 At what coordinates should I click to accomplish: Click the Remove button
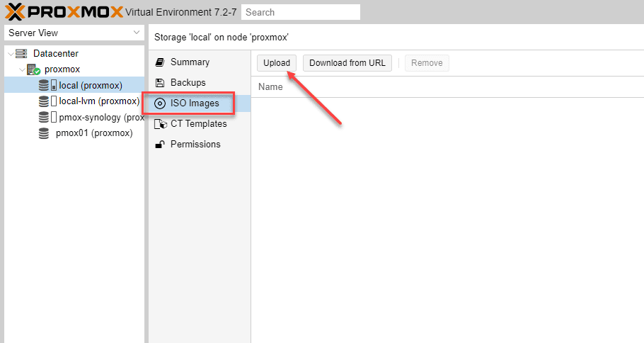(x=427, y=63)
